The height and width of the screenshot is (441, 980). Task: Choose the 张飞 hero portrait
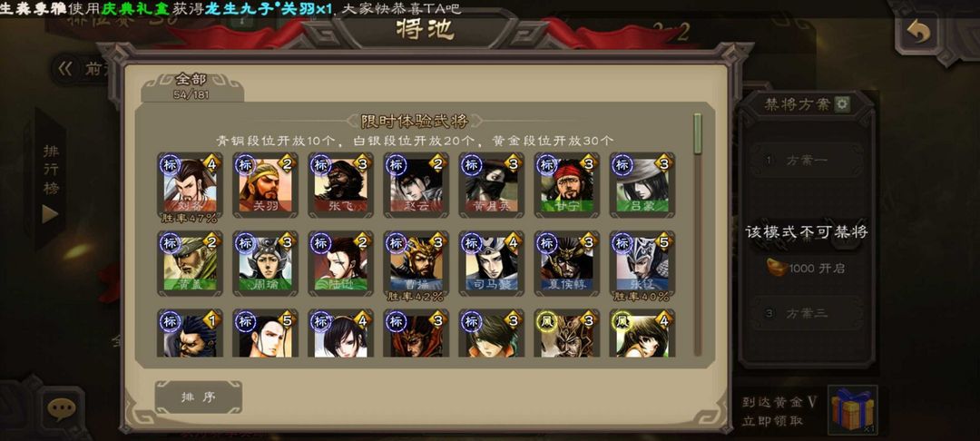[x=340, y=185]
